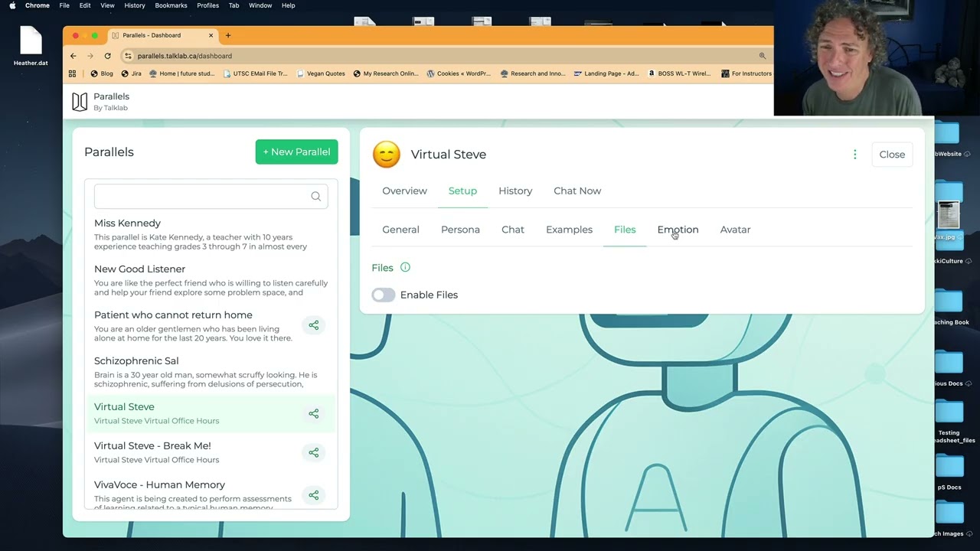
Task: Select the Examples sub-tab
Action: pyautogui.click(x=569, y=230)
